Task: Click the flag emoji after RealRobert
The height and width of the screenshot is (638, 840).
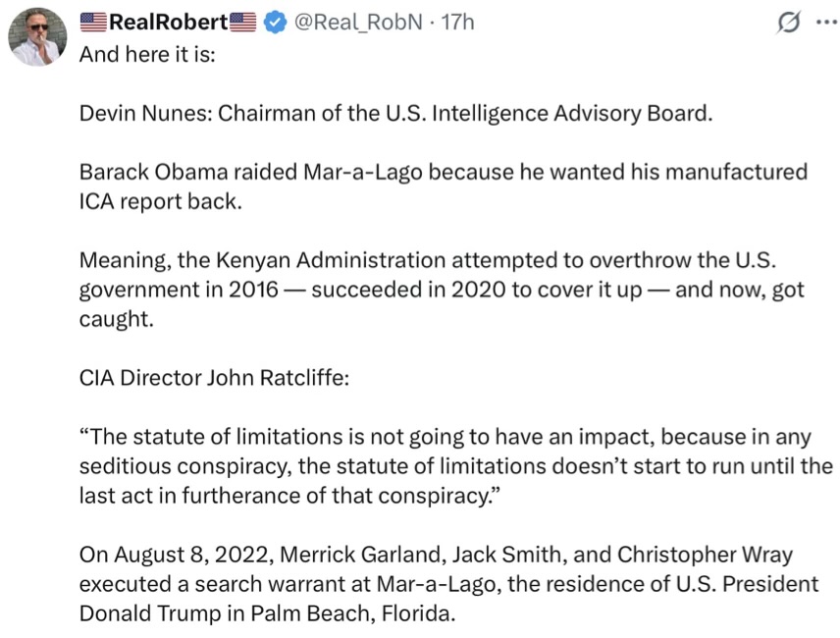Action: 242,22
